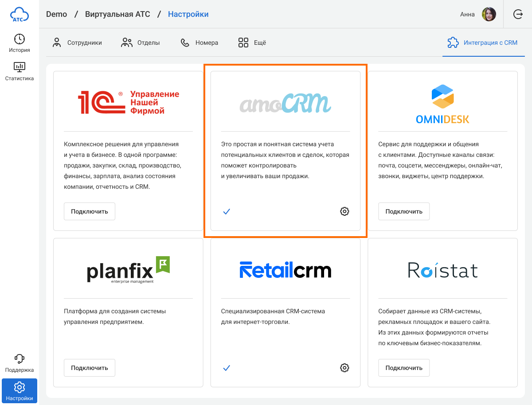The height and width of the screenshot is (405, 532).
Task: Open Поддержка headset support section
Action: [20, 363]
